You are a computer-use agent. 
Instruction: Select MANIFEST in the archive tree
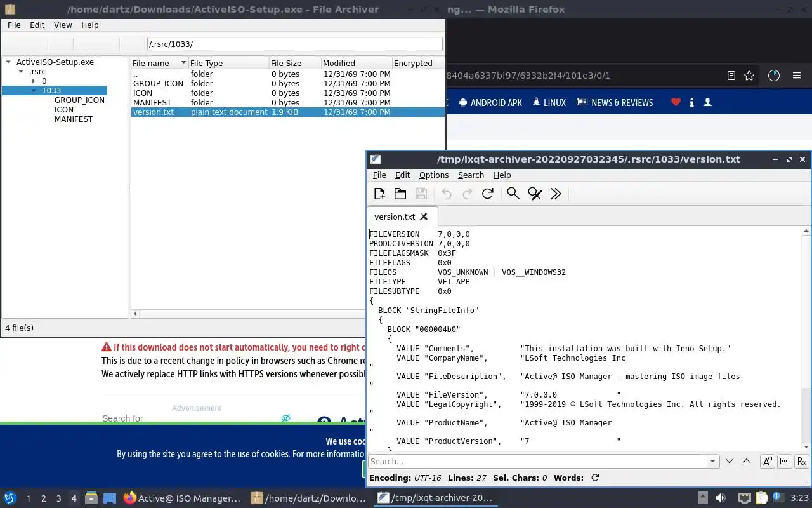pos(74,119)
